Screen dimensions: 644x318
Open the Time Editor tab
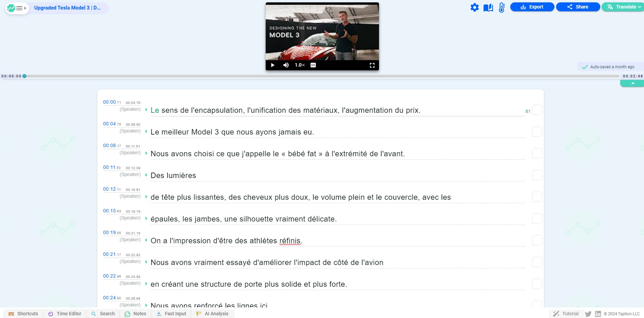65,314
